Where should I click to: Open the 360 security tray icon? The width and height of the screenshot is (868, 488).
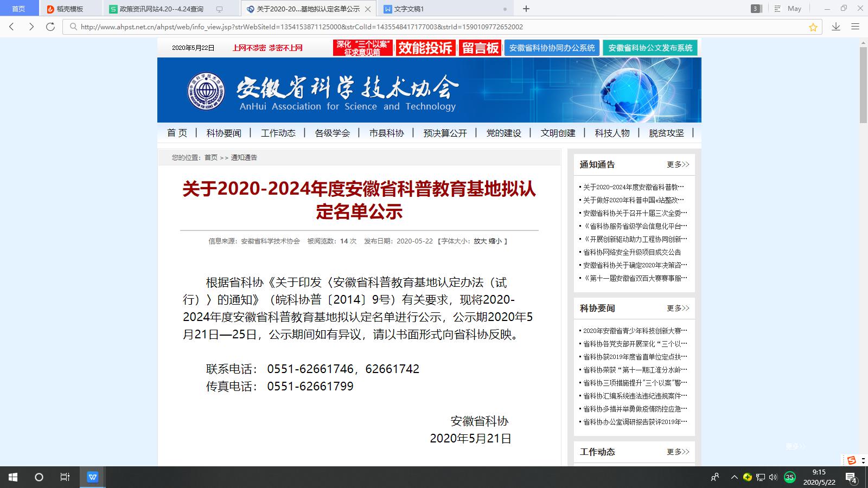tap(748, 477)
